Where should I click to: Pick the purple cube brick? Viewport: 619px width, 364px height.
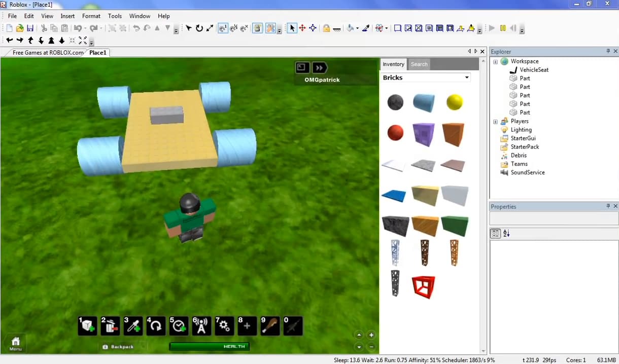coord(424,134)
